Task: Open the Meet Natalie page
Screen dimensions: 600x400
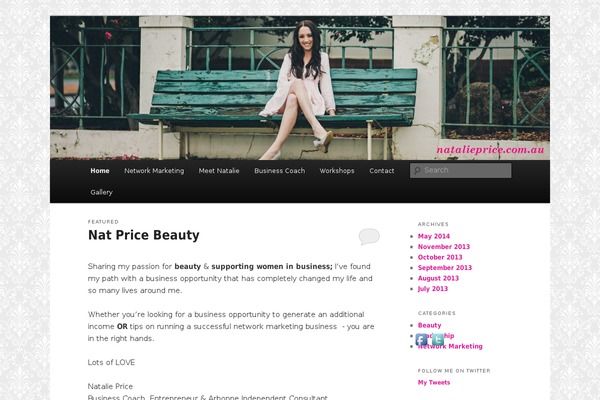Action: click(219, 171)
